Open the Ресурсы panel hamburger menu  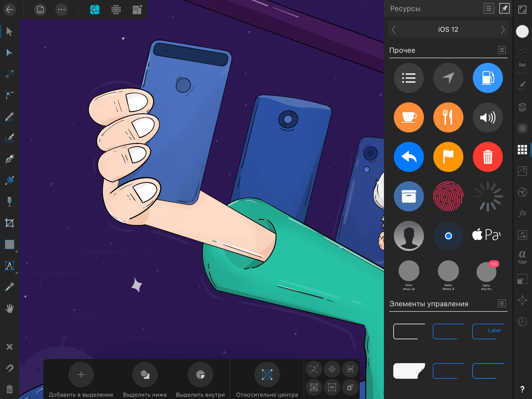pyautogui.click(x=489, y=9)
